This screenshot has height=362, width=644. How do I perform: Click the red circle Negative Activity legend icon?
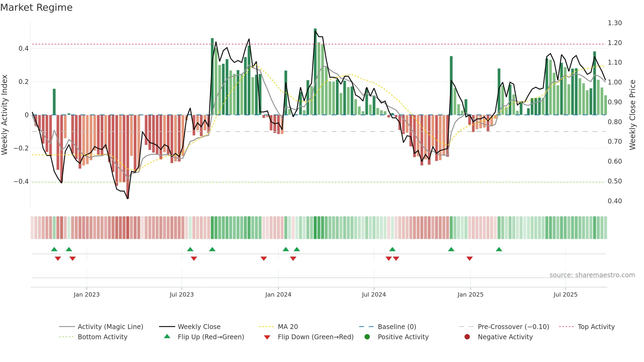(x=467, y=337)
